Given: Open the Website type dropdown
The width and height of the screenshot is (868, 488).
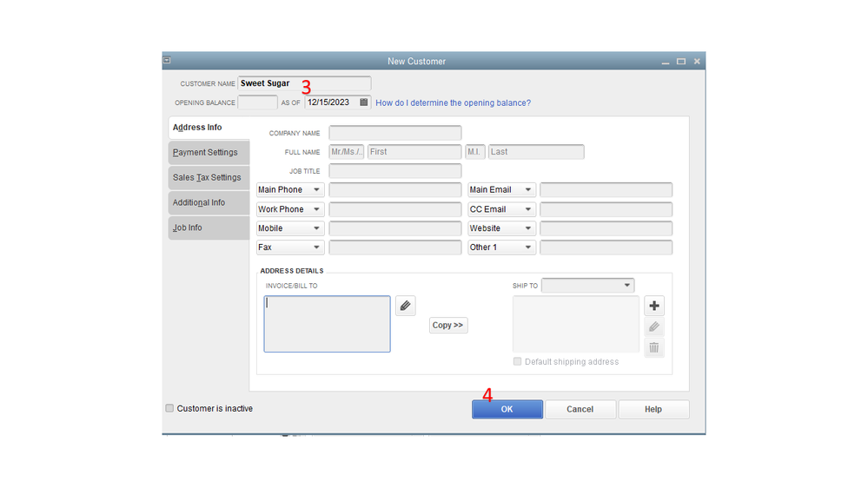Looking at the screenshot, I should [501, 228].
